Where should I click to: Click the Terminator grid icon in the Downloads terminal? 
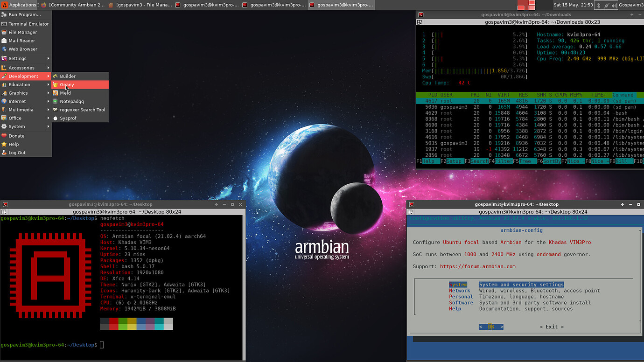(x=420, y=22)
